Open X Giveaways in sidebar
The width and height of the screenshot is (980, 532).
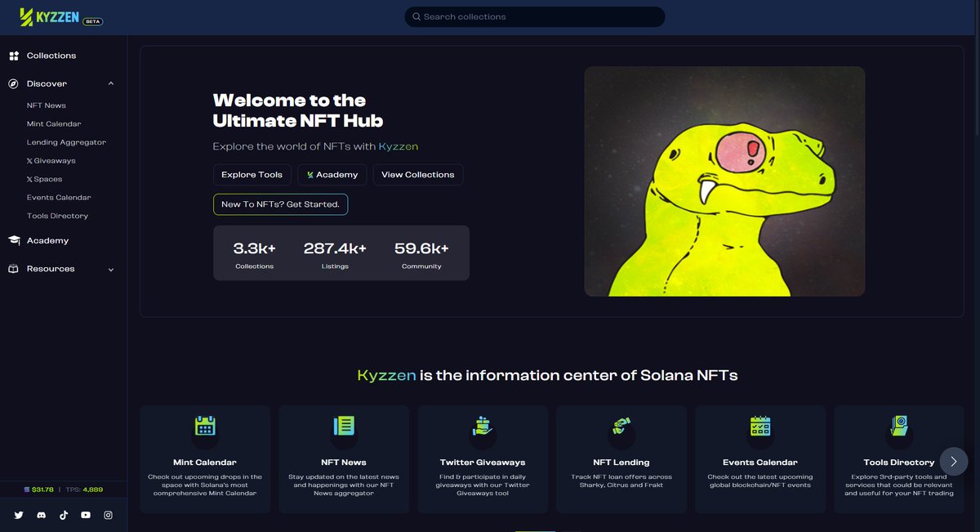(x=51, y=161)
